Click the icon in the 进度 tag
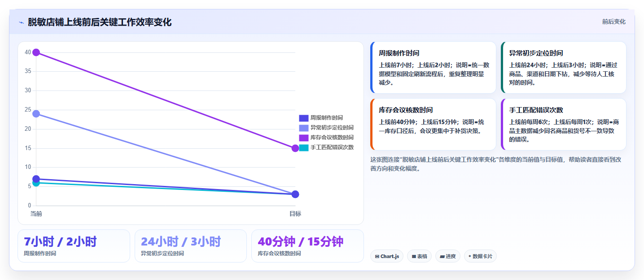The image size is (644, 280). pos(442,257)
